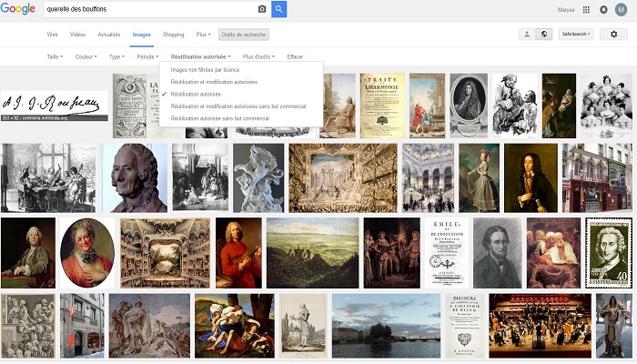The width and height of the screenshot is (637, 364).
Task: Open the settings gear icon
Action: [613, 35]
